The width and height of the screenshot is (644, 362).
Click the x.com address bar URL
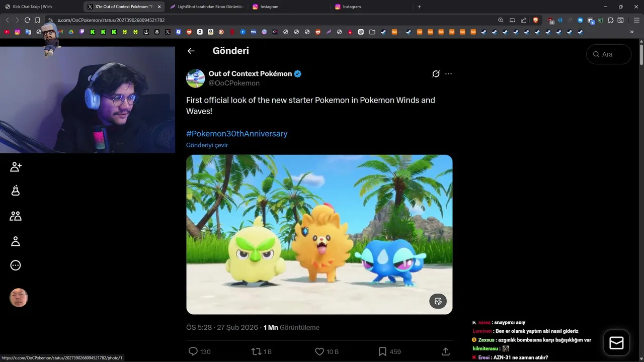(111, 20)
